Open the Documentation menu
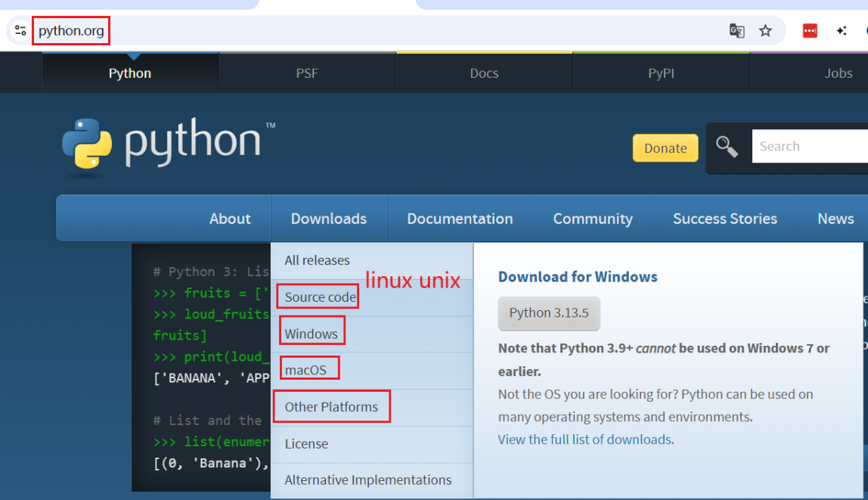This screenshot has height=500, width=868. coord(460,219)
